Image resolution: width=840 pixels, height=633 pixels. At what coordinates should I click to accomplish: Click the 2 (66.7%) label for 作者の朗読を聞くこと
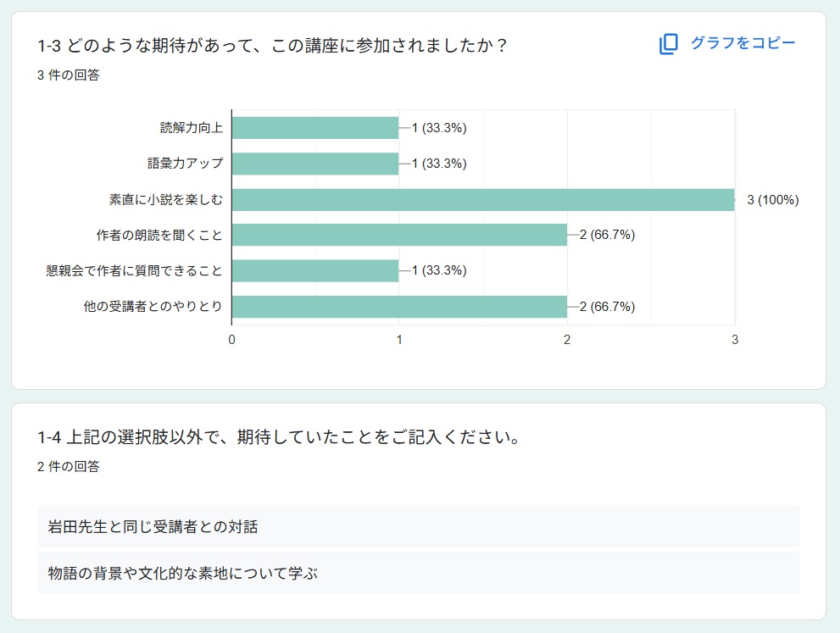(x=607, y=235)
